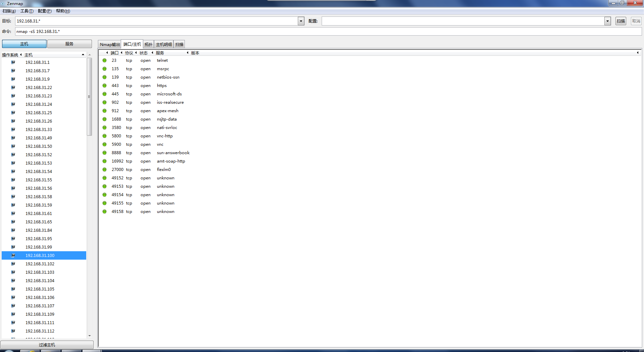
Task: Select host 192.168.31.104
Action: point(44,280)
